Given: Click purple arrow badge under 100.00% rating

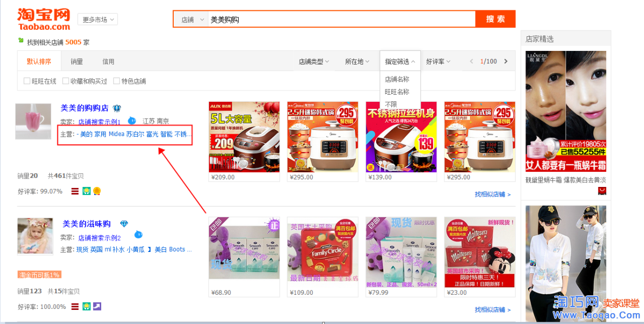Looking at the screenshot, I should pyautogui.click(x=97, y=306).
